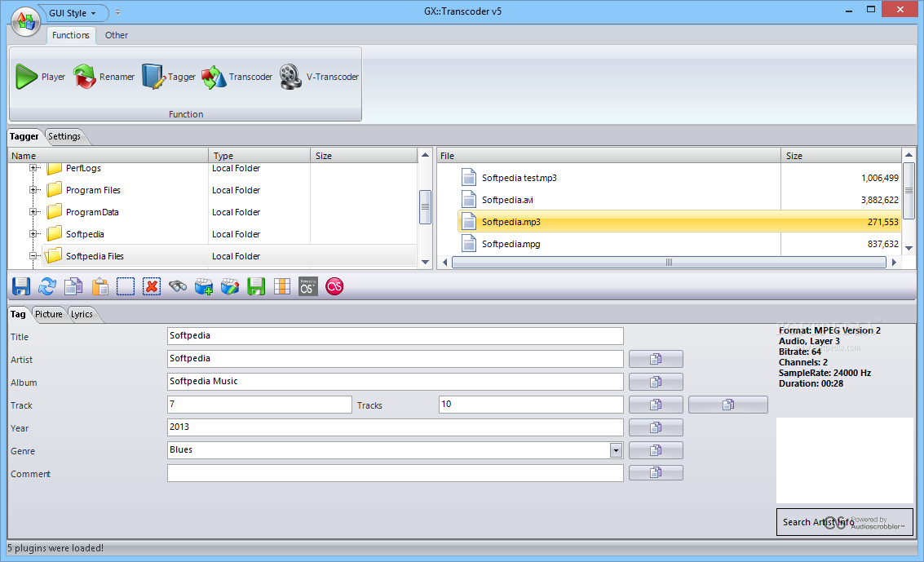924x562 pixels.
Task: Click the blue refresh arrows icon
Action: coord(47,287)
